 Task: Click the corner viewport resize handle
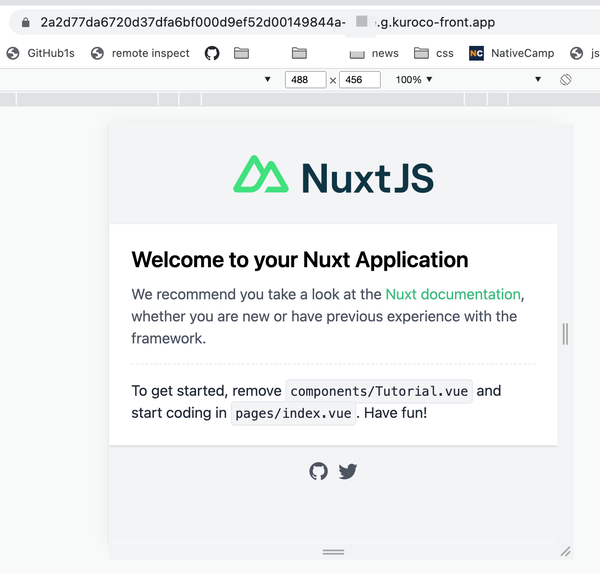(566, 552)
